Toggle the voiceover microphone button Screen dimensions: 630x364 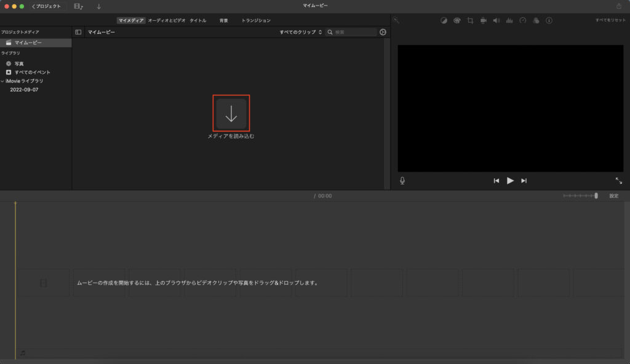point(402,181)
